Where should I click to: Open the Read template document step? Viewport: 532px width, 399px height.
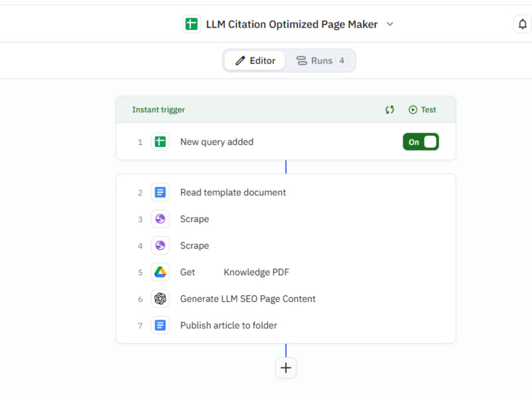click(x=286, y=193)
